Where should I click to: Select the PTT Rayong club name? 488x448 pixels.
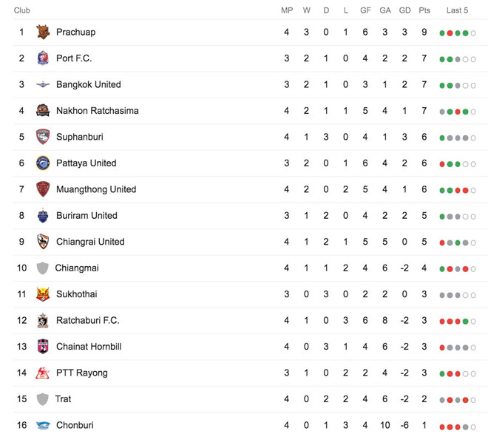click(x=81, y=373)
